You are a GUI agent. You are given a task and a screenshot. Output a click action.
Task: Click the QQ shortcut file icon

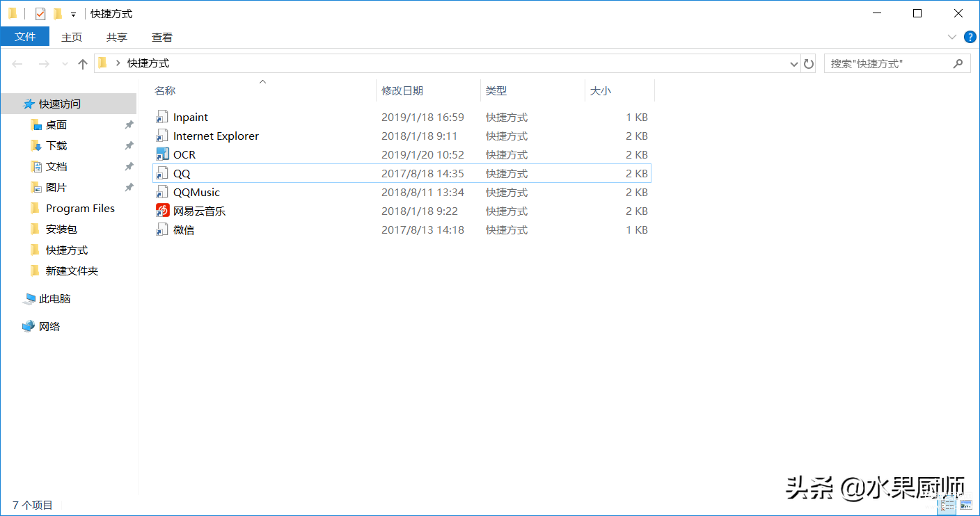[162, 173]
